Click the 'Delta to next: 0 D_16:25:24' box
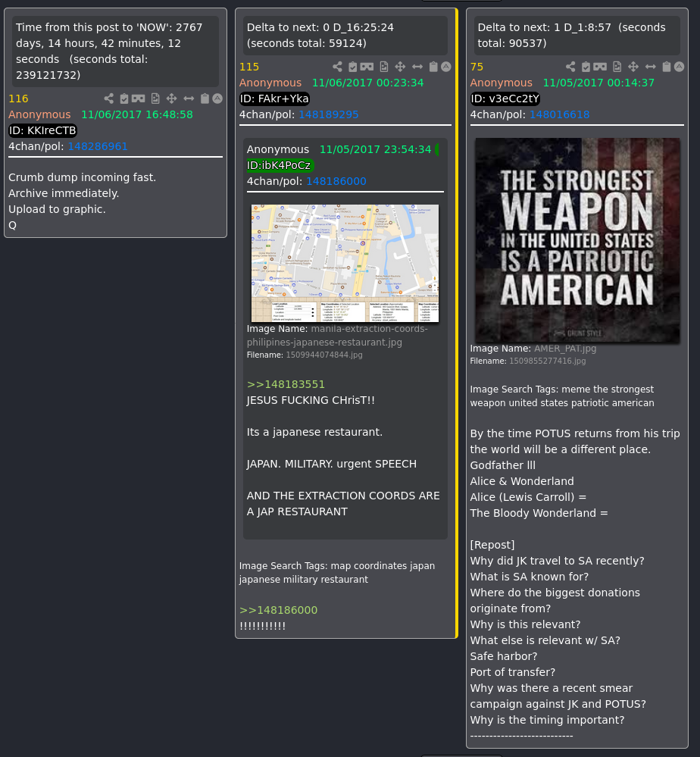The image size is (700, 757). click(x=345, y=36)
